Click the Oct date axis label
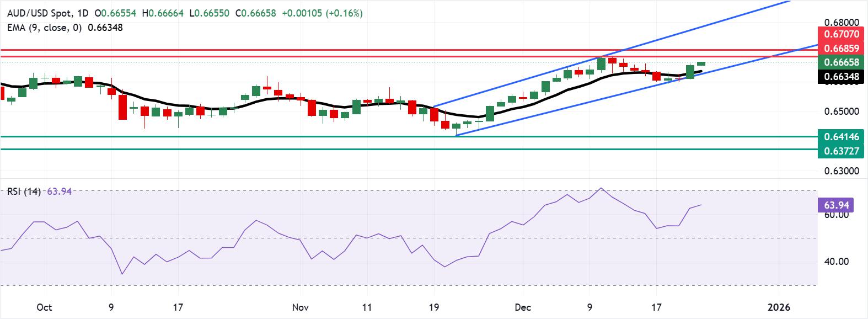The height and width of the screenshot is (319, 868). coord(44,307)
